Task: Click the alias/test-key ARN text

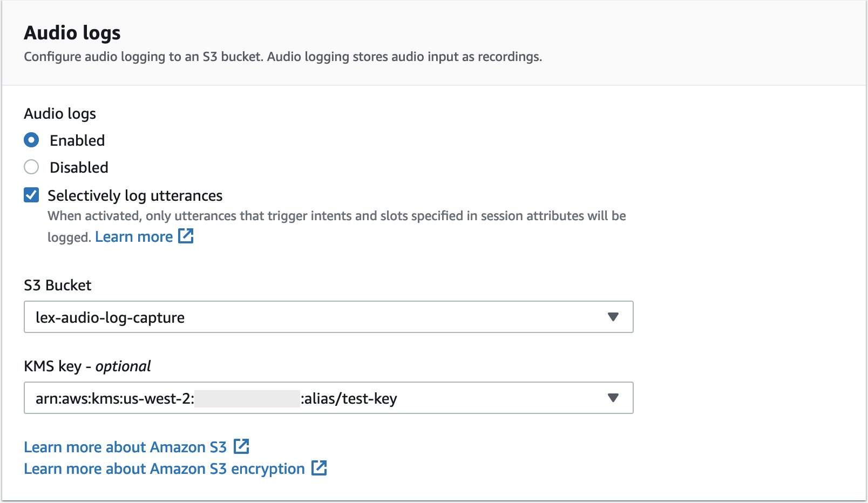Action: (x=349, y=398)
